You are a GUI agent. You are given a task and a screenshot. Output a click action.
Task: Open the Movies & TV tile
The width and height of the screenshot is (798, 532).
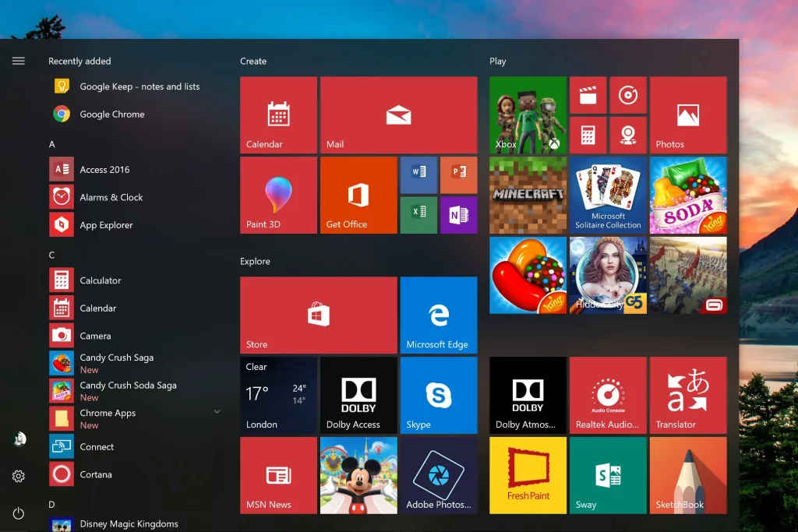(x=588, y=94)
